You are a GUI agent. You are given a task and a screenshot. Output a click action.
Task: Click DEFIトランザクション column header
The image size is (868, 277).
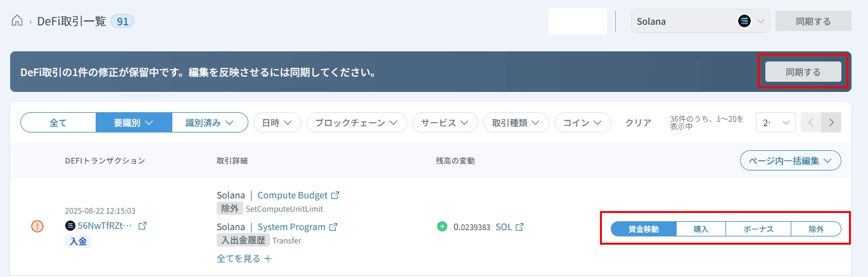(x=105, y=161)
